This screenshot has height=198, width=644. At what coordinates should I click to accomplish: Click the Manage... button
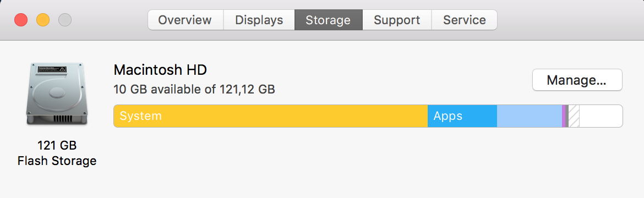pyautogui.click(x=577, y=80)
